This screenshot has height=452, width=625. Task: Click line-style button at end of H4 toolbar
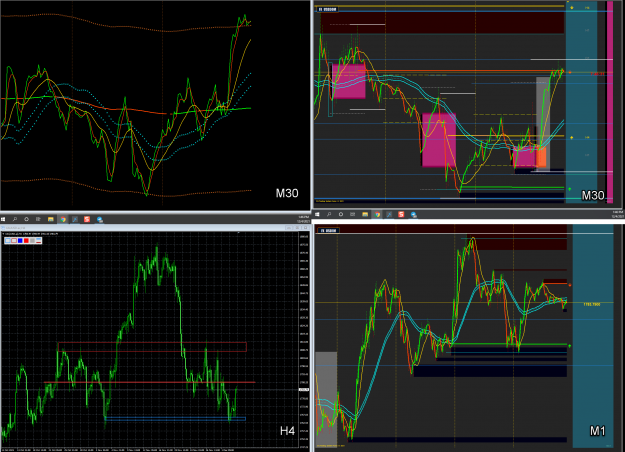point(39,240)
